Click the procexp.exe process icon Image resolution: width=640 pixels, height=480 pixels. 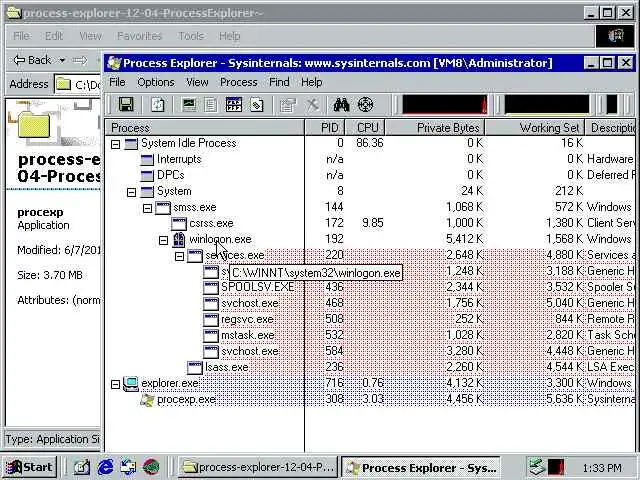pyautogui.click(x=147, y=400)
